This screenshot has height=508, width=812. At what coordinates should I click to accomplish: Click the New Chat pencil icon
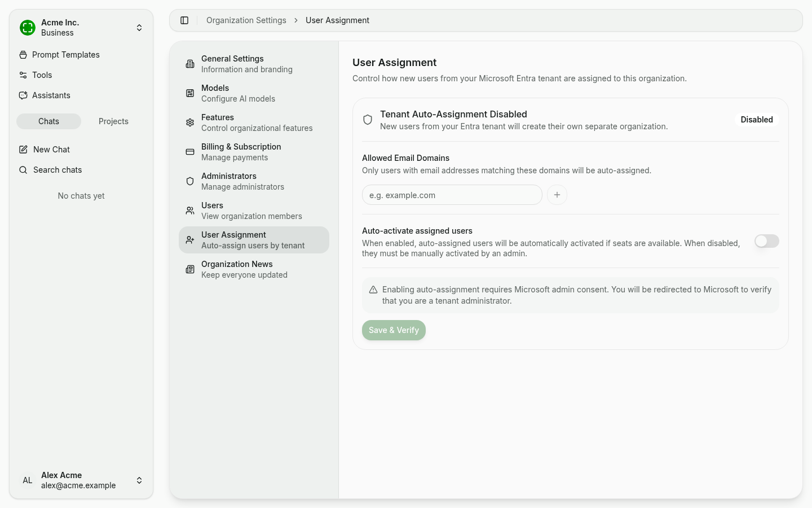coord(23,150)
